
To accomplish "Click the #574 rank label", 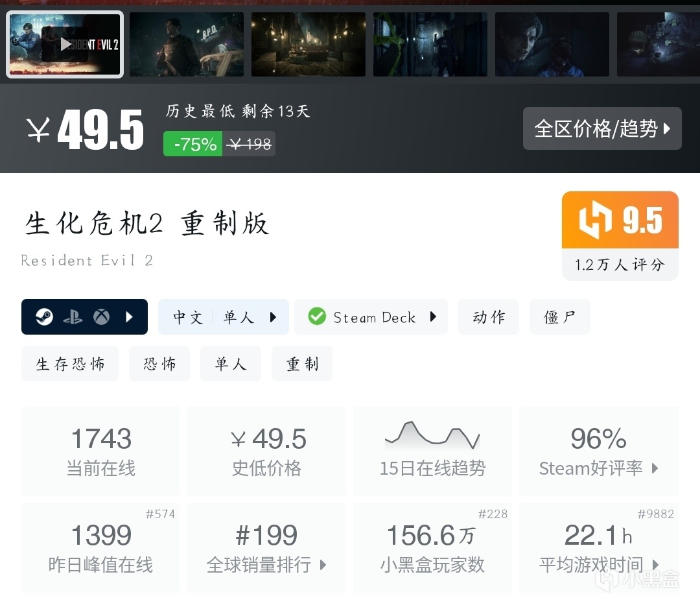I will coord(160,514).
